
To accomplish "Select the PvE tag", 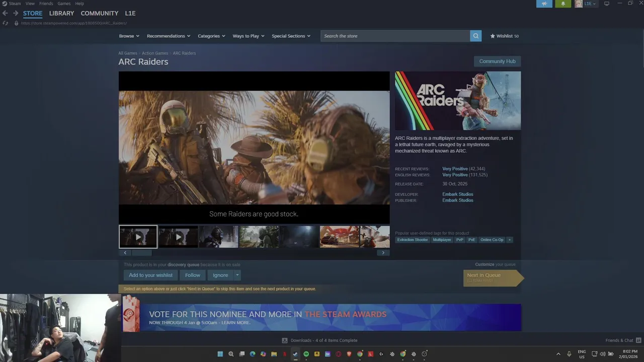I will pyautogui.click(x=471, y=240).
